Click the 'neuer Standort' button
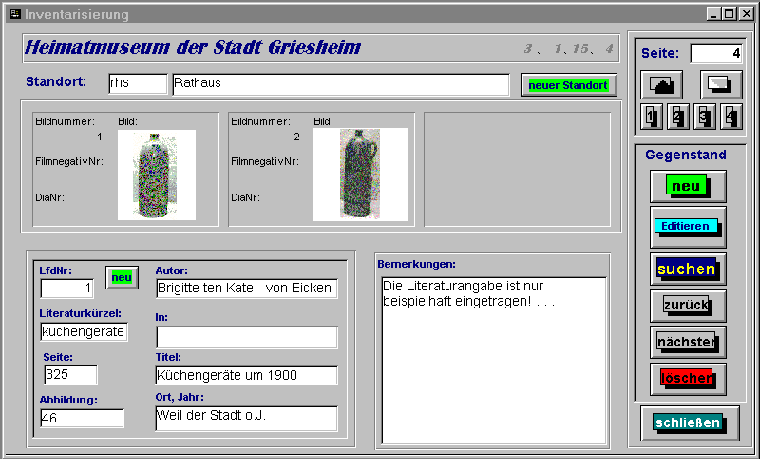760x461 pixels. 569,85
